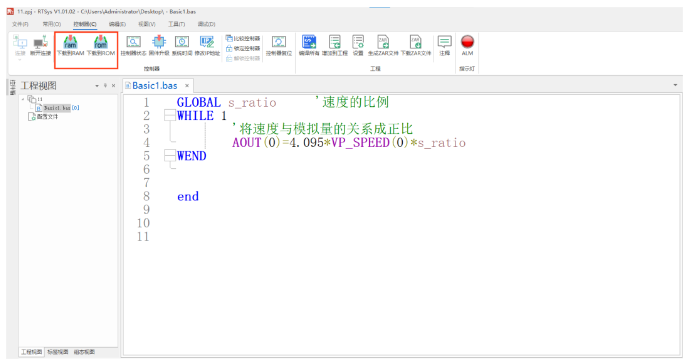Select the Basic1.bas editor tab
The width and height of the screenshot is (689, 364).
click(155, 85)
